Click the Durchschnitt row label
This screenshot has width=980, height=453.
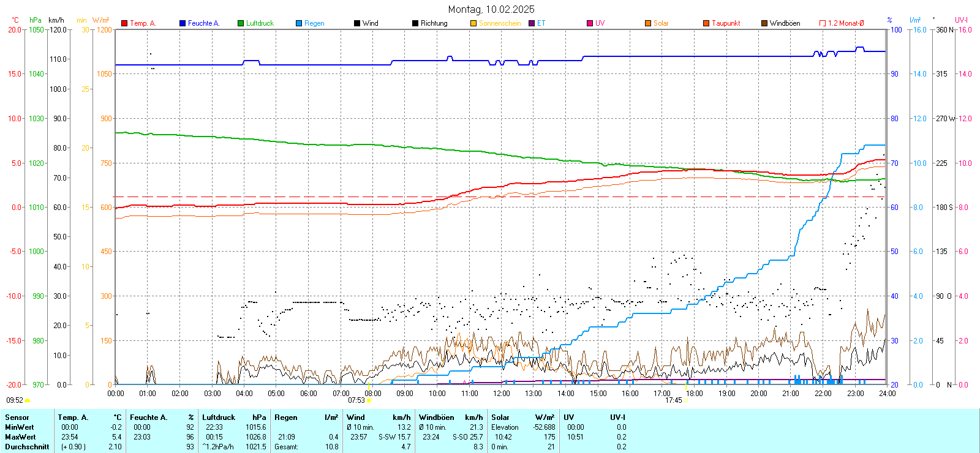[x=27, y=447]
